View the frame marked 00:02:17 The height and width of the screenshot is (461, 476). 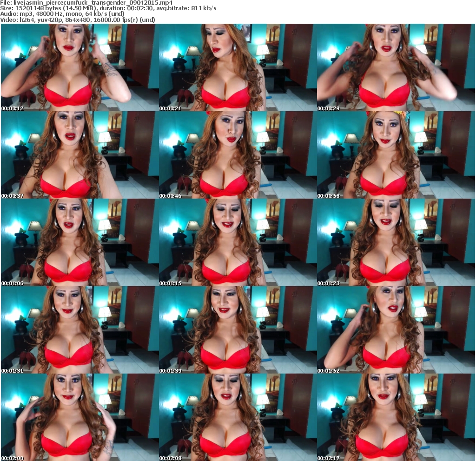396,418
